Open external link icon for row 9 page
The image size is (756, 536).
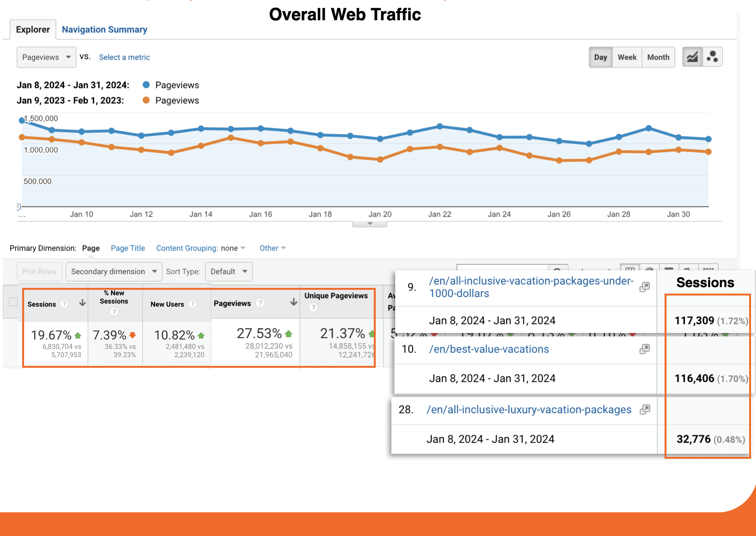(x=645, y=287)
